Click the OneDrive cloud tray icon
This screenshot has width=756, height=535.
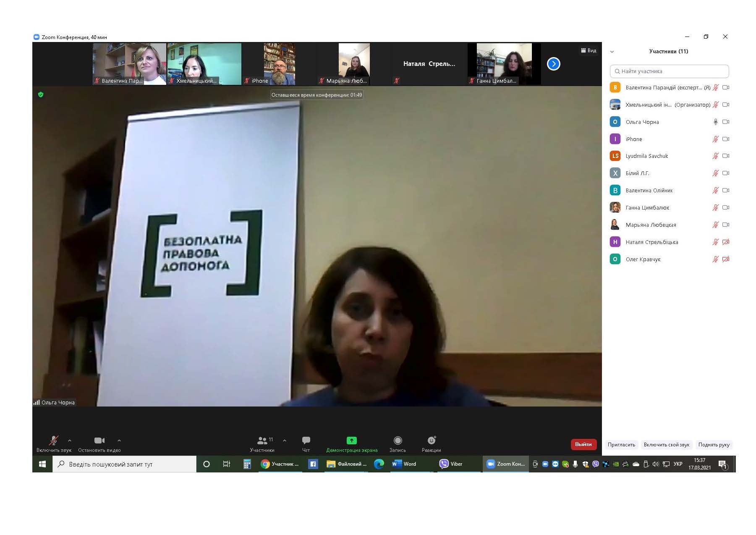pyautogui.click(x=636, y=464)
